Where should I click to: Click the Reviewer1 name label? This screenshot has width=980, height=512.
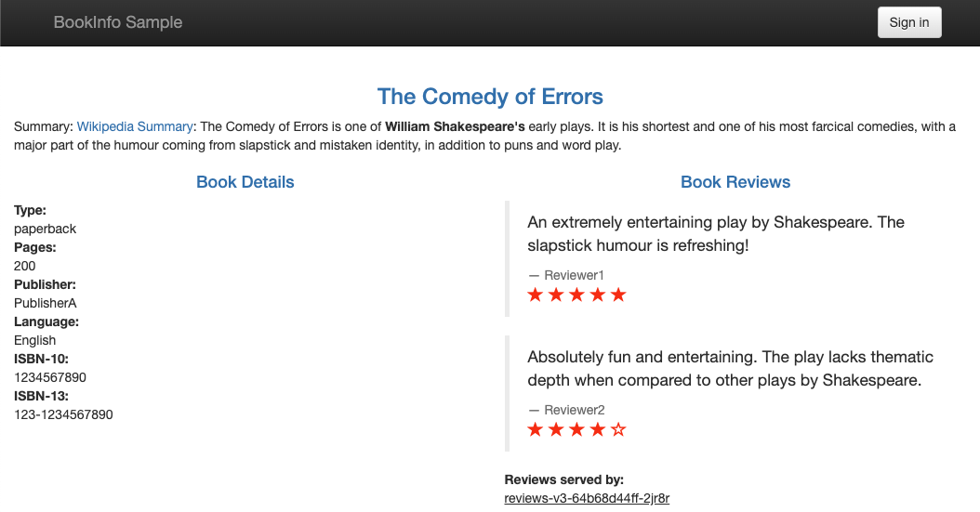click(574, 275)
